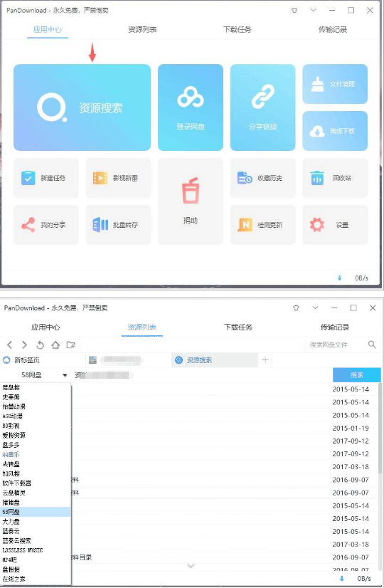Screen dimensions: 384x588
Task: Click the new folder icon
Action: click(x=71, y=345)
